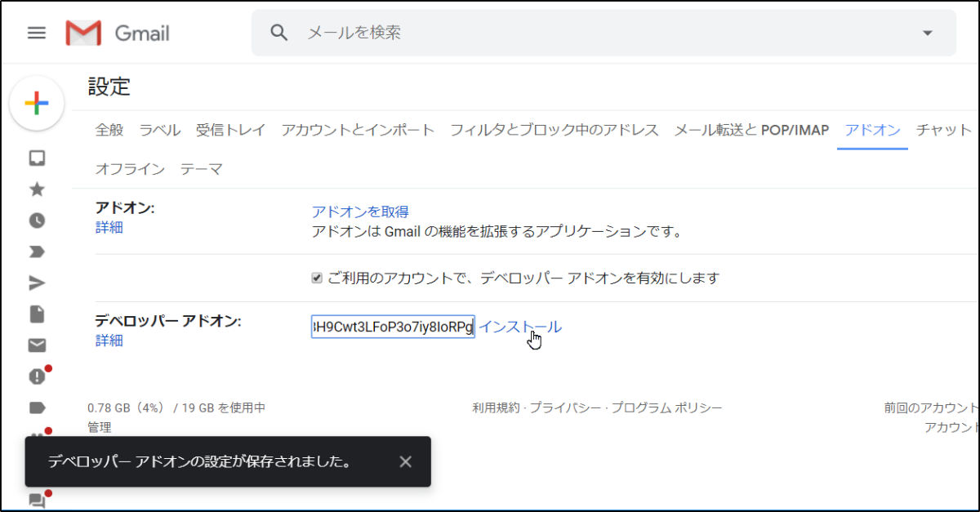This screenshot has height=512, width=980.
Task: Open 詳細 link under アドオン
Action: click(109, 228)
